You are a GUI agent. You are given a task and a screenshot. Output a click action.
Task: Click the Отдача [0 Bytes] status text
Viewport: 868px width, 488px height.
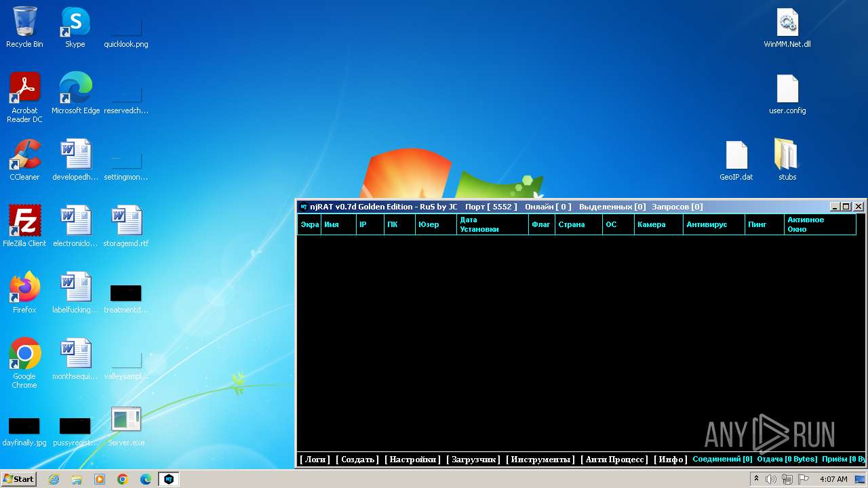tap(787, 460)
